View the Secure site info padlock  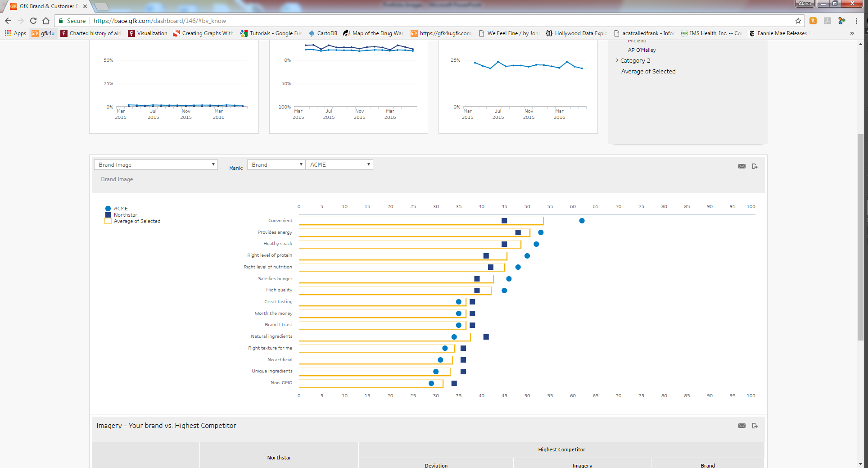click(x=72, y=21)
